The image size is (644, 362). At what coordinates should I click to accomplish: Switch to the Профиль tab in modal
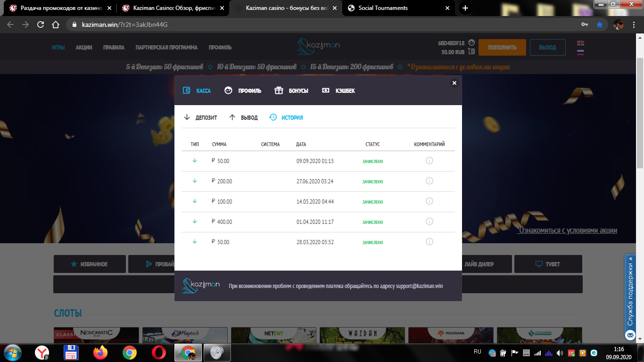(243, 90)
